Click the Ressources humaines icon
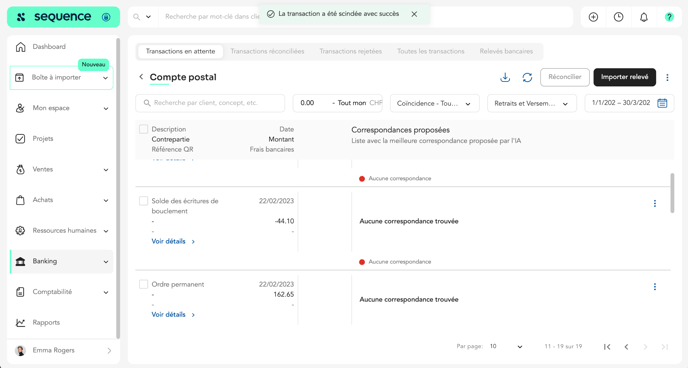 pyautogui.click(x=20, y=231)
